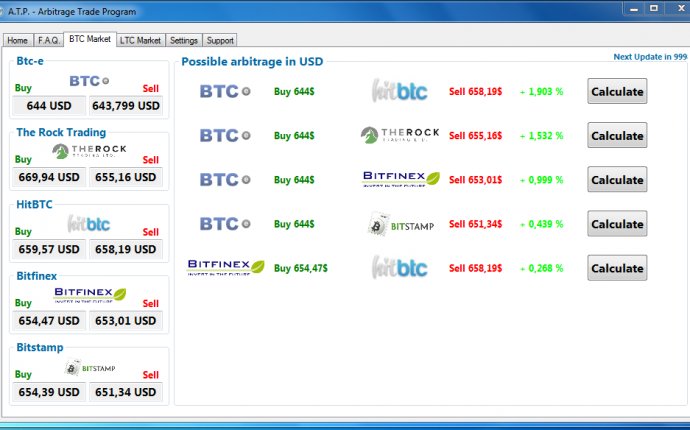Click the + 0,439 % profit value
This screenshot has height=430, width=690.
(541, 224)
